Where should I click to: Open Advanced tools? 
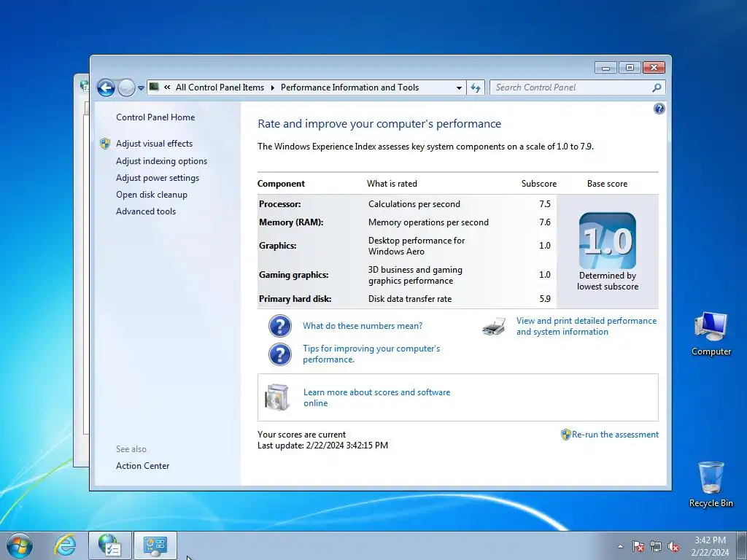(x=146, y=211)
